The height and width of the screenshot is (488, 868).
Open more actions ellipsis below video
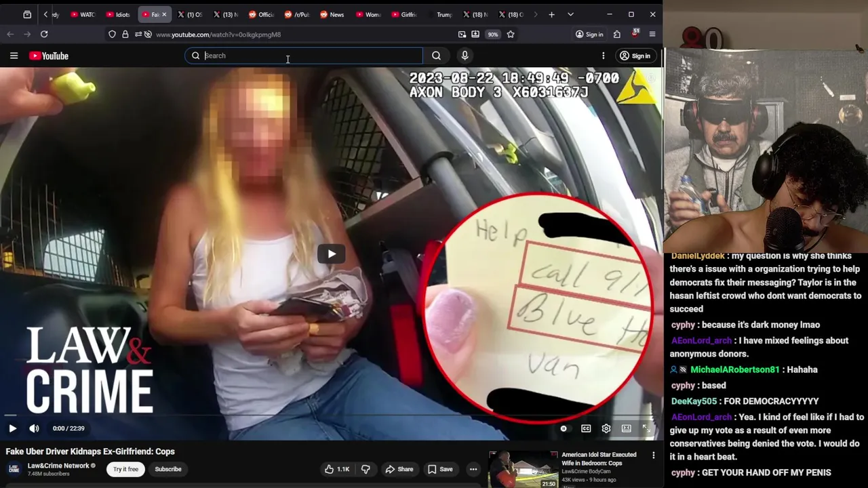pos(473,469)
